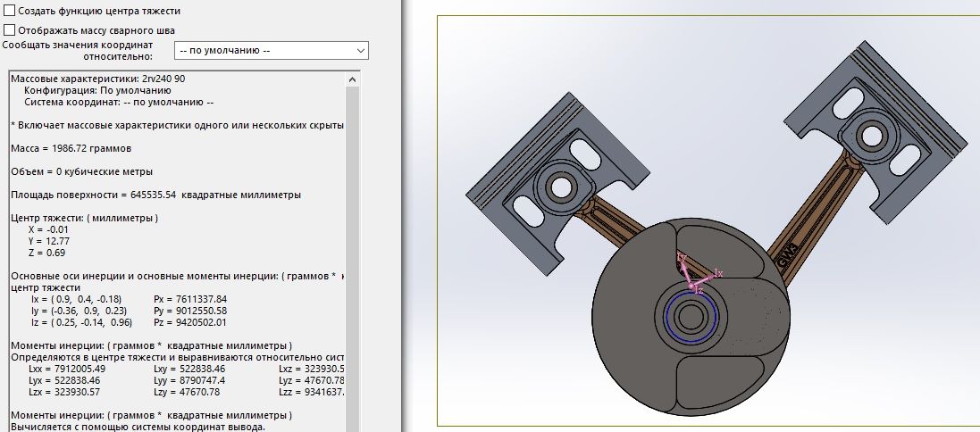Click the 'Lzy = 47670.78' value

(x=186, y=392)
